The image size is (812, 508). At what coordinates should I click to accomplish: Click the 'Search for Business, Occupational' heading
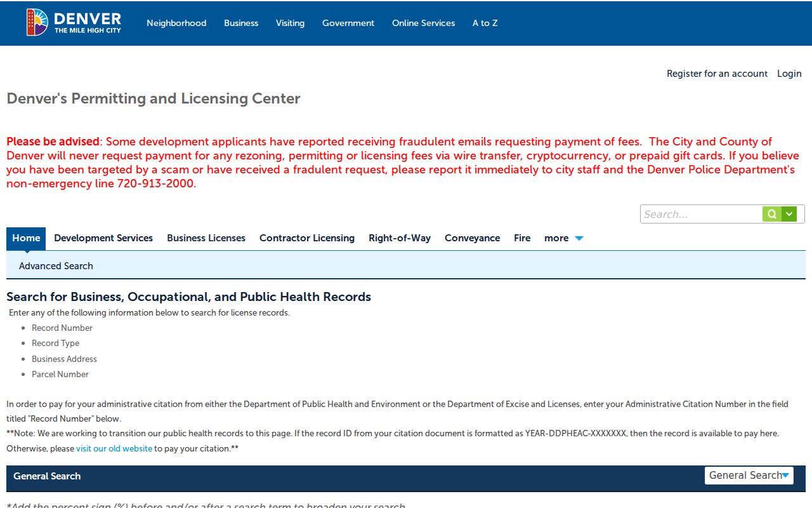(188, 297)
